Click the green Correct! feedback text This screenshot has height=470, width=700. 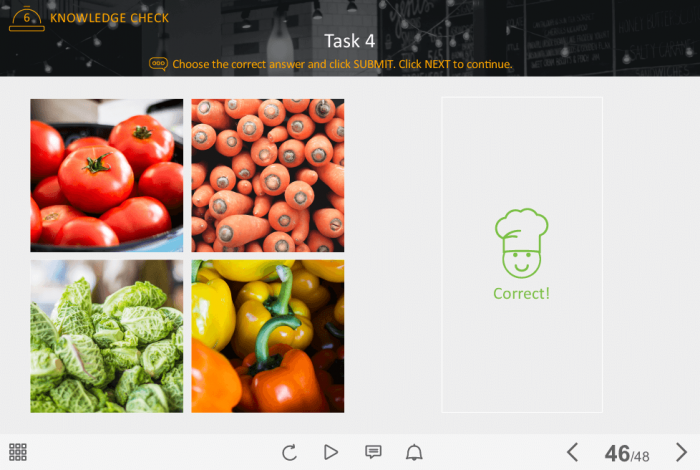coord(521,293)
